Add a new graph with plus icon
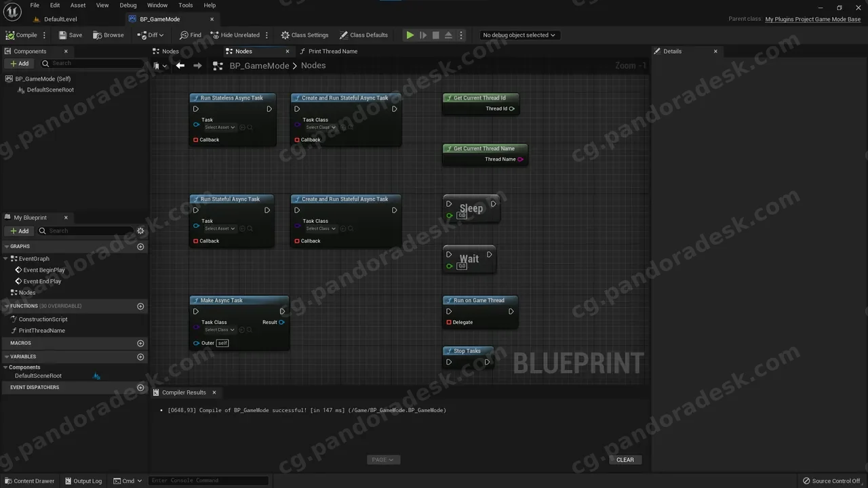 coord(140,247)
